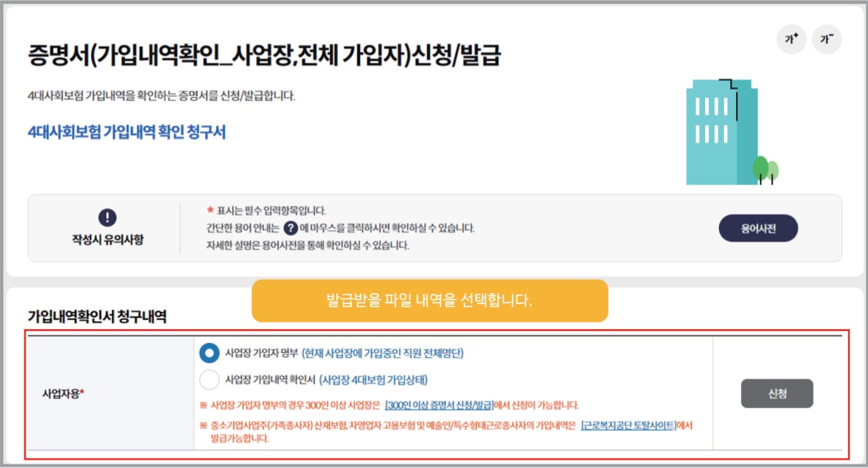Decrease font size with 가- icon
This screenshot has width=868, height=468.
(x=827, y=39)
